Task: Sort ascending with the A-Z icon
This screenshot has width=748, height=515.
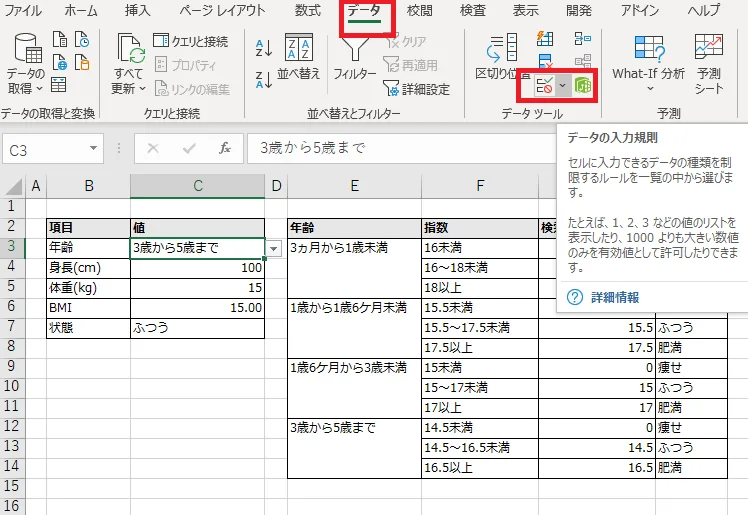Action: pyautogui.click(x=264, y=48)
